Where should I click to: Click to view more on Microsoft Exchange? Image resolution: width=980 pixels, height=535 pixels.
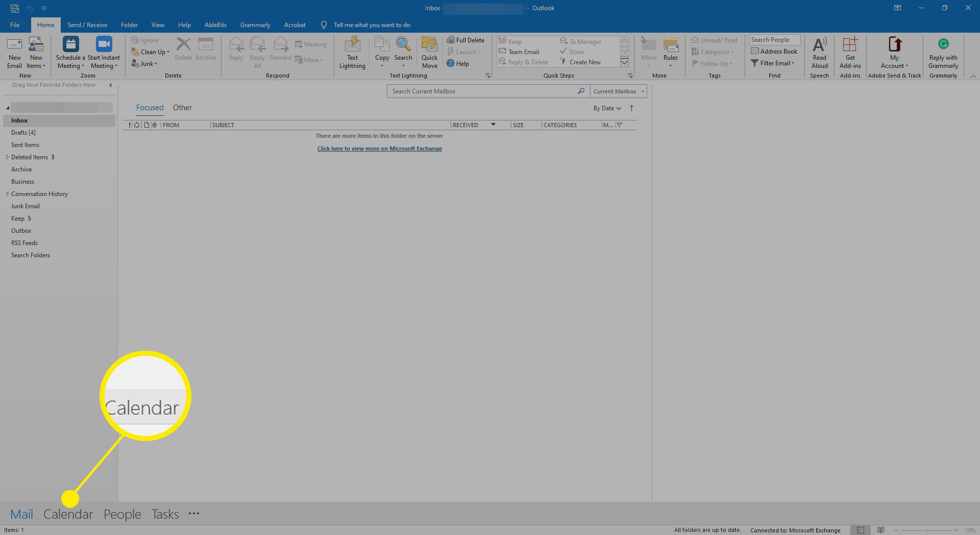click(x=380, y=149)
